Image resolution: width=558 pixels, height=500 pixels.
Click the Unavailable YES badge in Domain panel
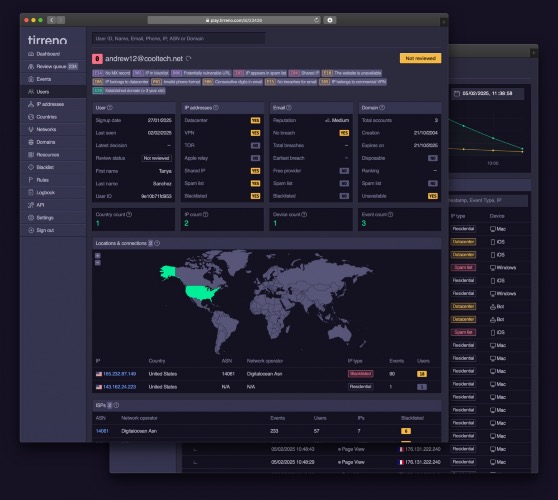point(433,196)
